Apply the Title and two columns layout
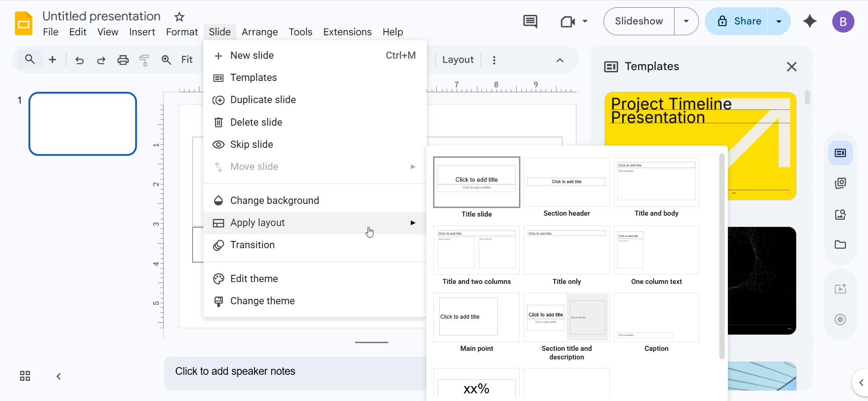The image size is (868, 401). 476,255
